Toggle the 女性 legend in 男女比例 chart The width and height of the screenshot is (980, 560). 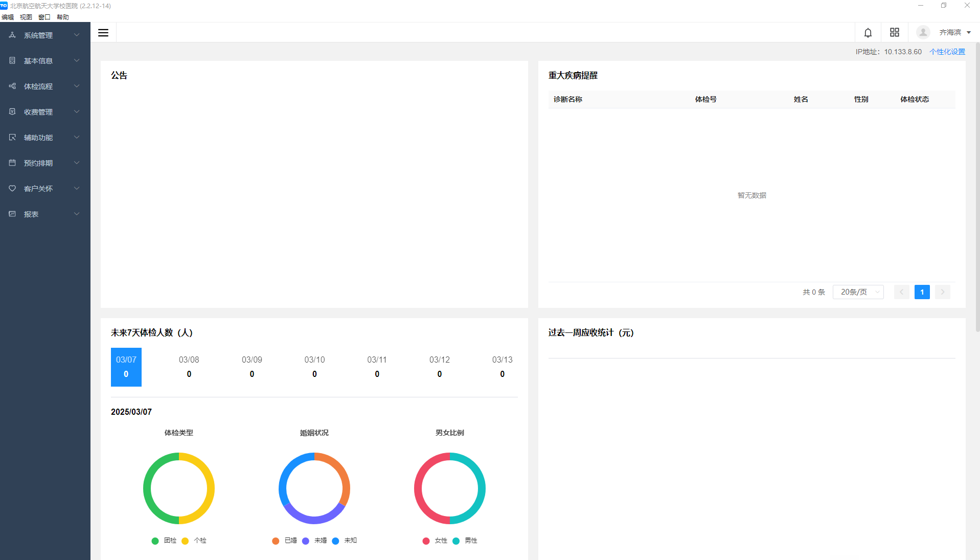pos(435,541)
